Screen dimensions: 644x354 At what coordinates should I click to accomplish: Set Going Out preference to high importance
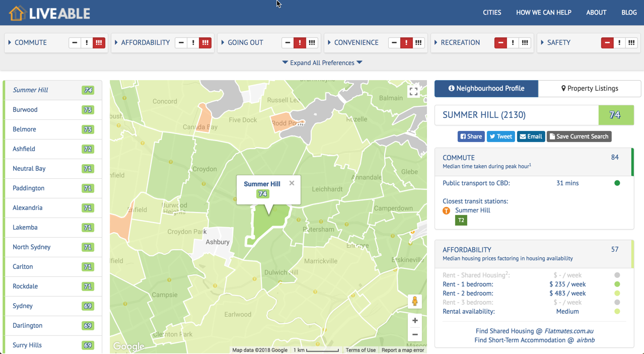point(312,43)
